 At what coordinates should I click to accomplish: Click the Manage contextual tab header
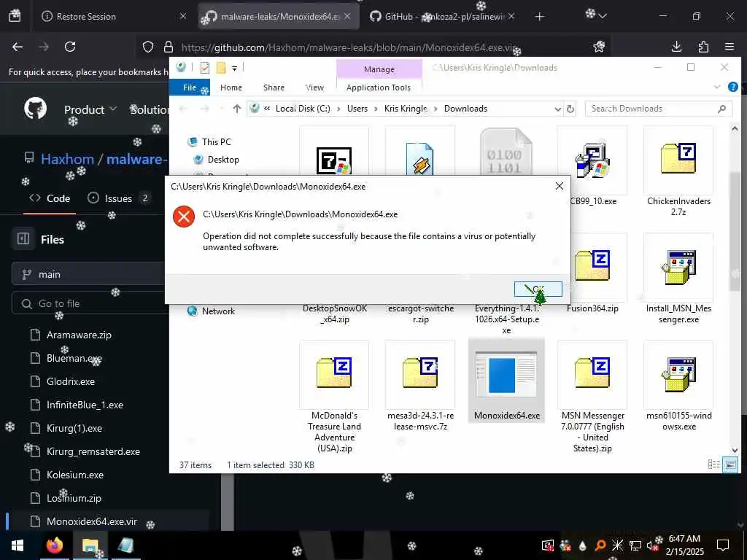379,69
